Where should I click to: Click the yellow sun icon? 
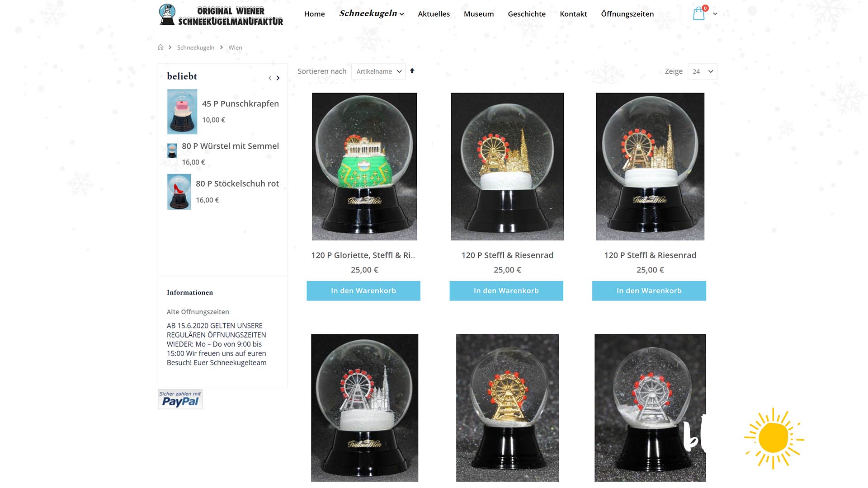point(774,438)
